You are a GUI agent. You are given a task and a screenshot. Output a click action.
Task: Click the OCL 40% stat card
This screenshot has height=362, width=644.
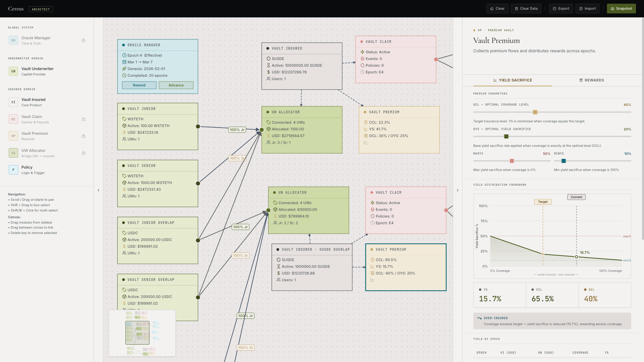click(x=605, y=295)
